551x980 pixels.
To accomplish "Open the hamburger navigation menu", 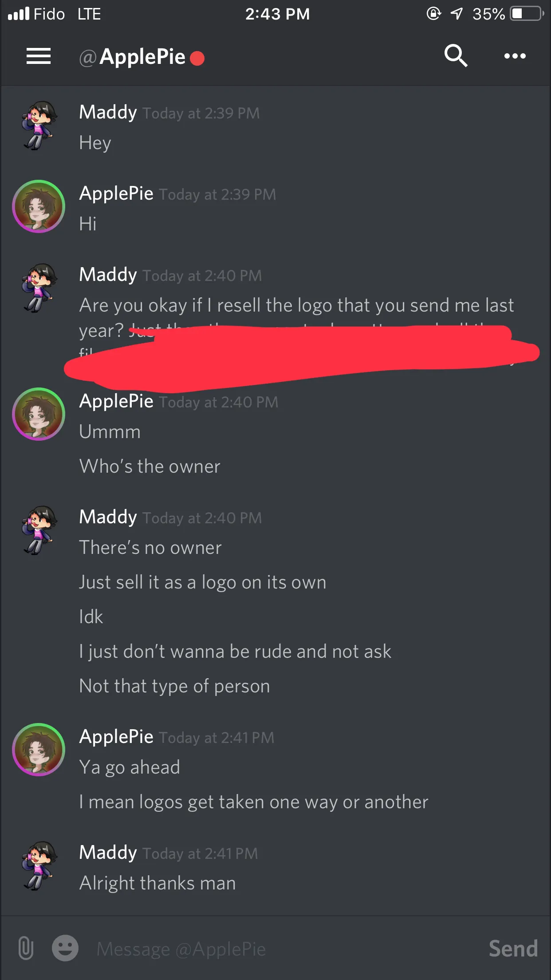I will click(39, 56).
